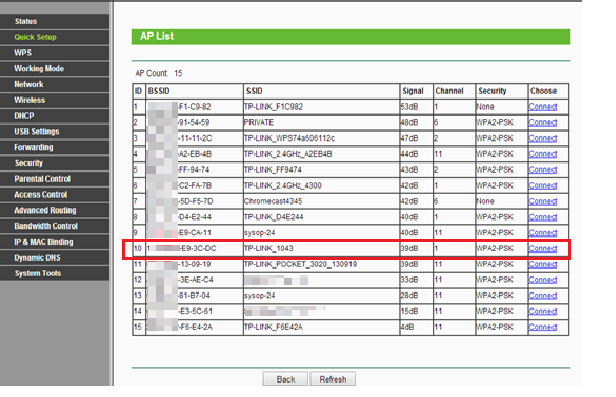The image size is (616, 397).
Task: Open Dynamic DNS page
Action: coord(37,258)
